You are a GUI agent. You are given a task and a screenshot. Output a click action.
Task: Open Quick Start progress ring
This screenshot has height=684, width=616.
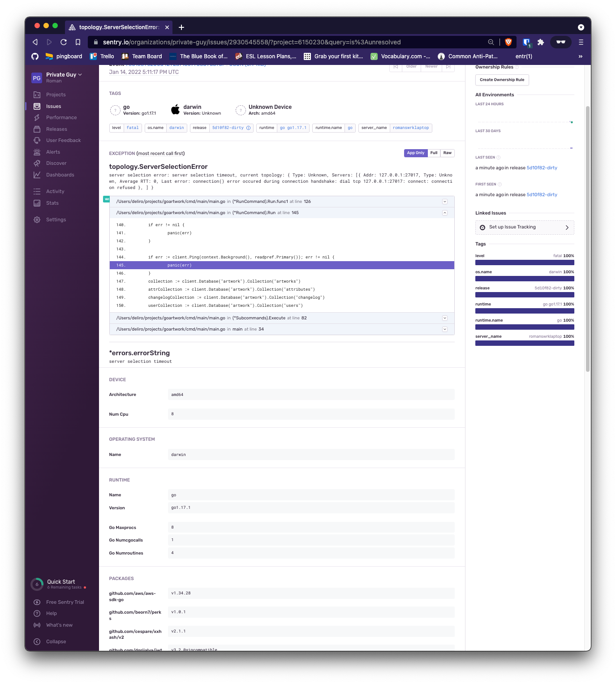pos(37,584)
